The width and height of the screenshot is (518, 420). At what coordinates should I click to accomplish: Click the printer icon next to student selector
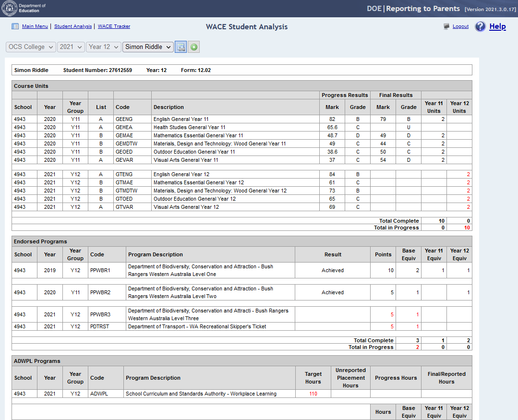tap(181, 47)
